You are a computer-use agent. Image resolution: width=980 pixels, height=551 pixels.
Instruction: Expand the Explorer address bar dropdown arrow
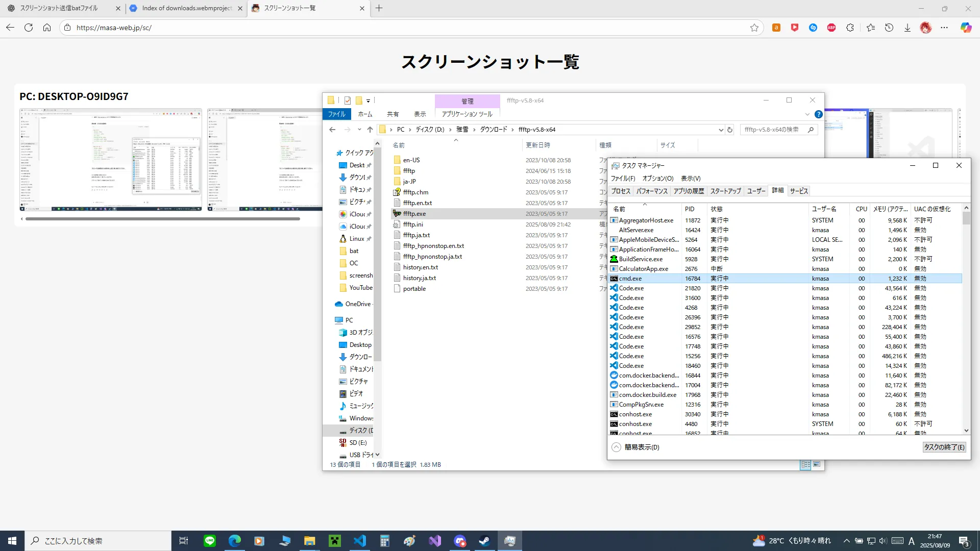[x=721, y=130]
